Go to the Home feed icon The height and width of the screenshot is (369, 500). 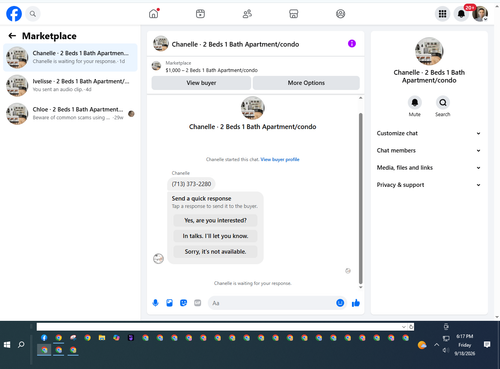(x=154, y=14)
